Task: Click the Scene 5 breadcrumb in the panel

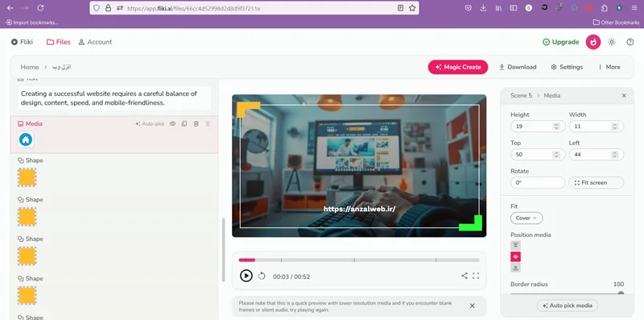Action: (x=521, y=95)
